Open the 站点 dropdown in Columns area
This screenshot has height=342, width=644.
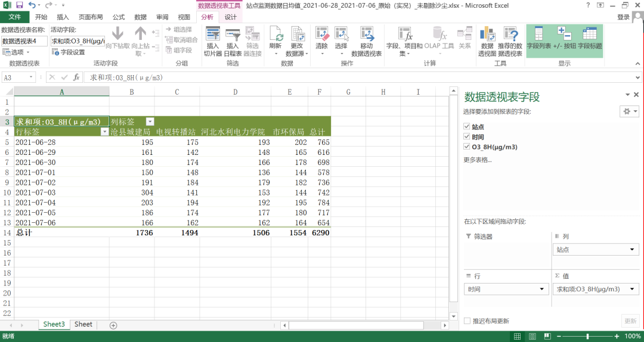632,249
